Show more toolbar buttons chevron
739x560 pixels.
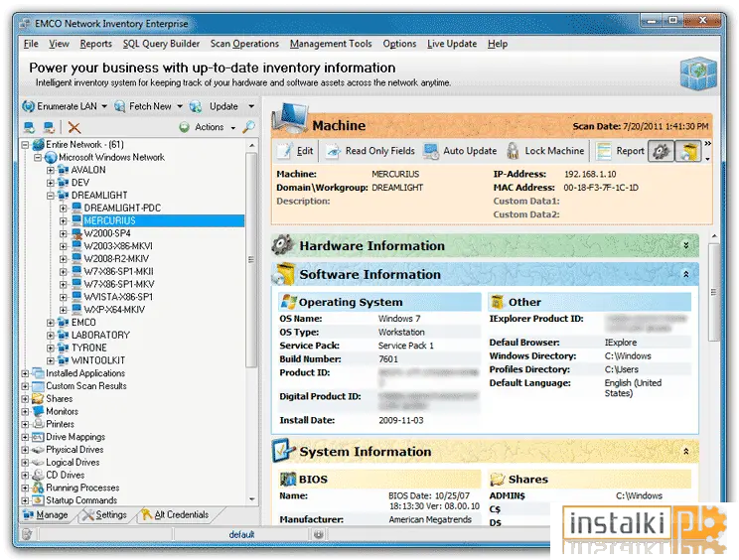coord(707,144)
